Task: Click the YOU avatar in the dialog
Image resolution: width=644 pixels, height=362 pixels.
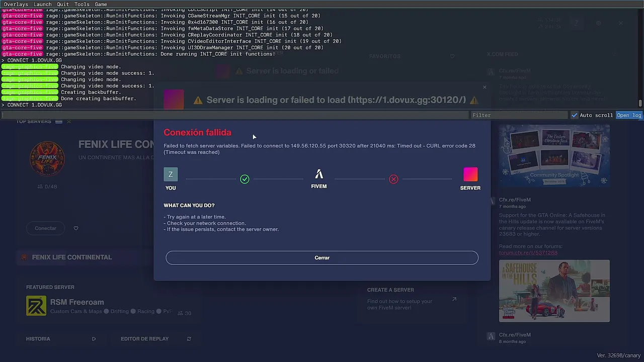Action: pyautogui.click(x=171, y=174)
